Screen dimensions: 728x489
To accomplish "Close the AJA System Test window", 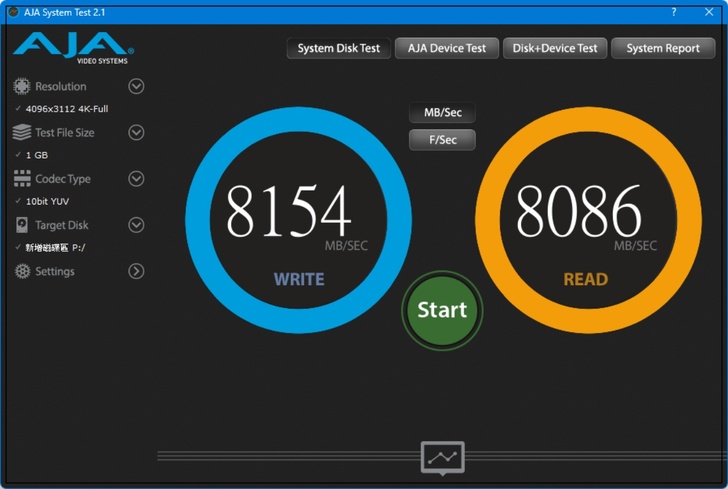I will (x=709, y=12).
